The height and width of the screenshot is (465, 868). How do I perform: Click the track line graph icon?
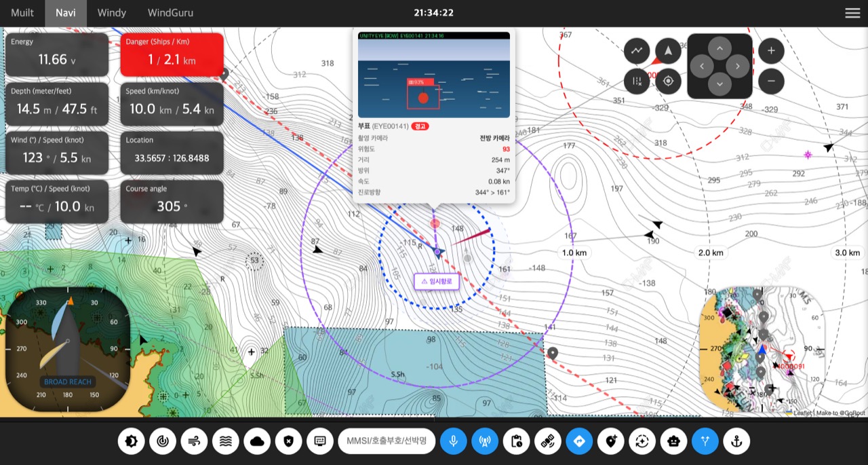click(637, 50)
